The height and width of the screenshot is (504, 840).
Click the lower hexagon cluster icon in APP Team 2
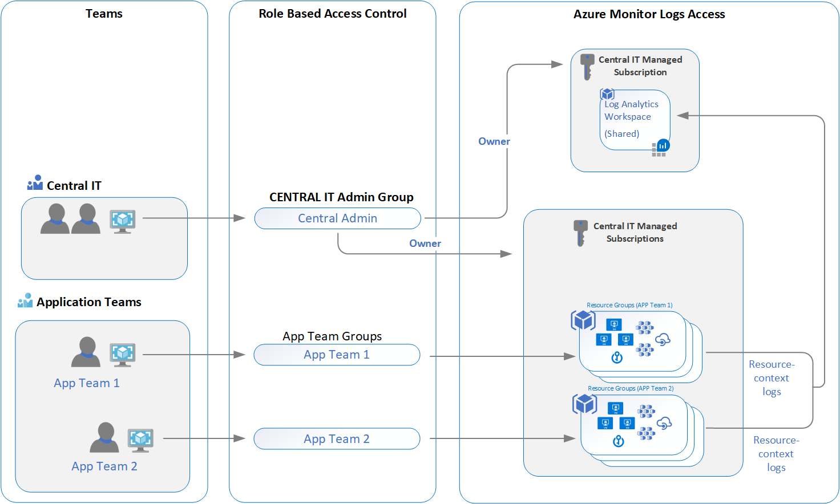click(x=647, y=433)
